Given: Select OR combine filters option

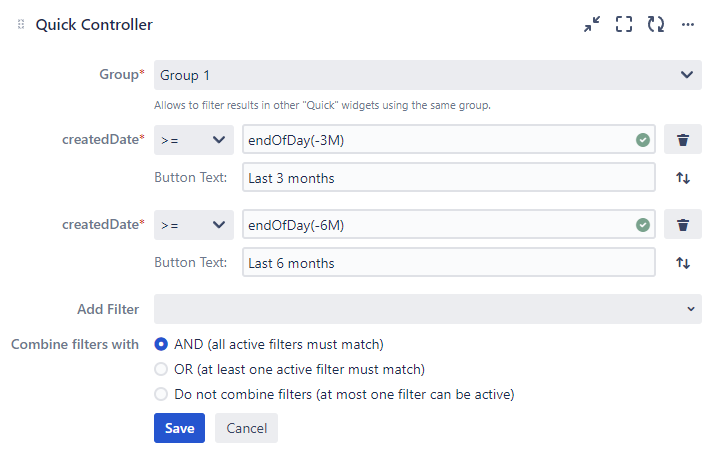Looking at the screenshot, I should click(x=161, y=369).
